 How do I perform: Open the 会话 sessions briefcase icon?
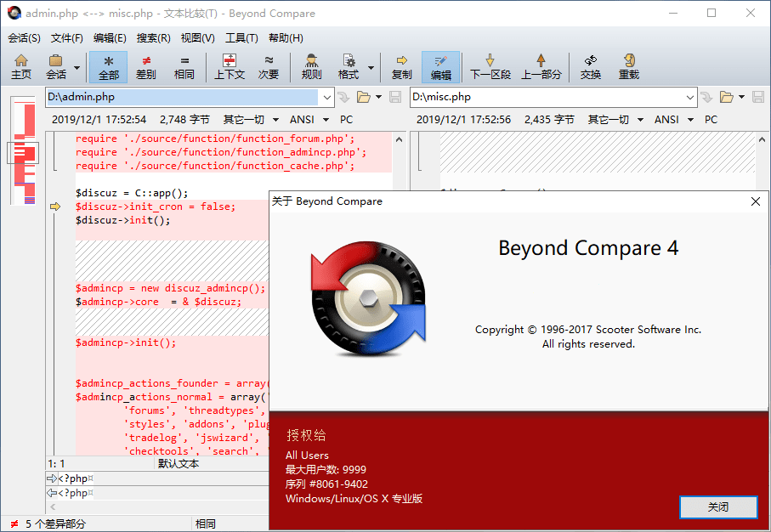(x=55, y=67)
